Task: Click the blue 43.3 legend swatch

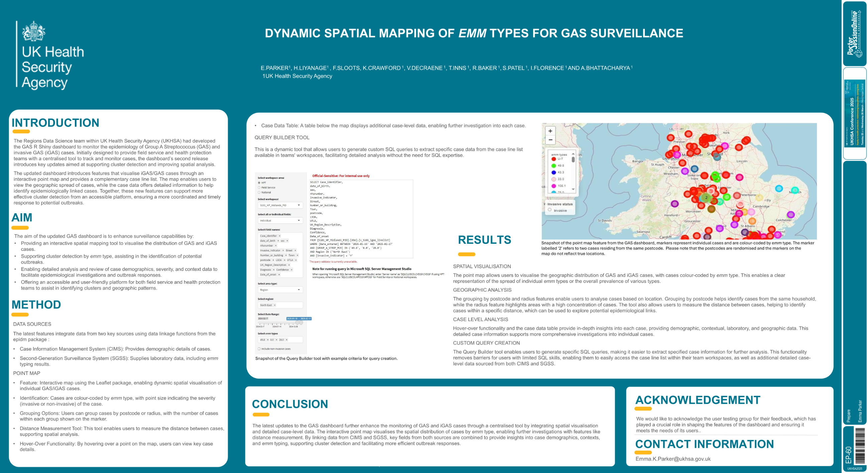Action: click(x=554, y=172)
